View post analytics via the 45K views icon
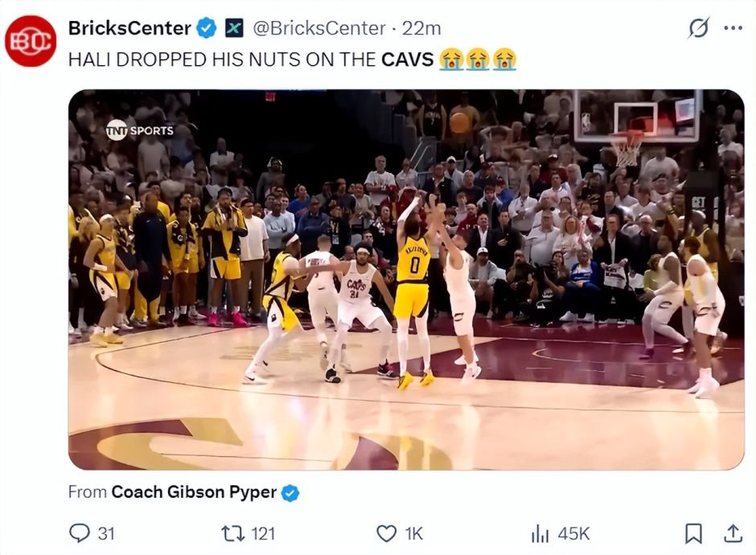This screenshot has width=756, height=555. point(540,532)
